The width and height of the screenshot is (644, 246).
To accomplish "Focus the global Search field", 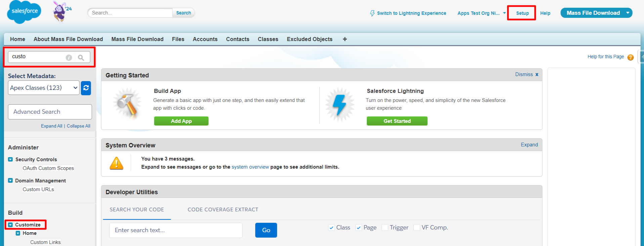I will coord(130,13).
